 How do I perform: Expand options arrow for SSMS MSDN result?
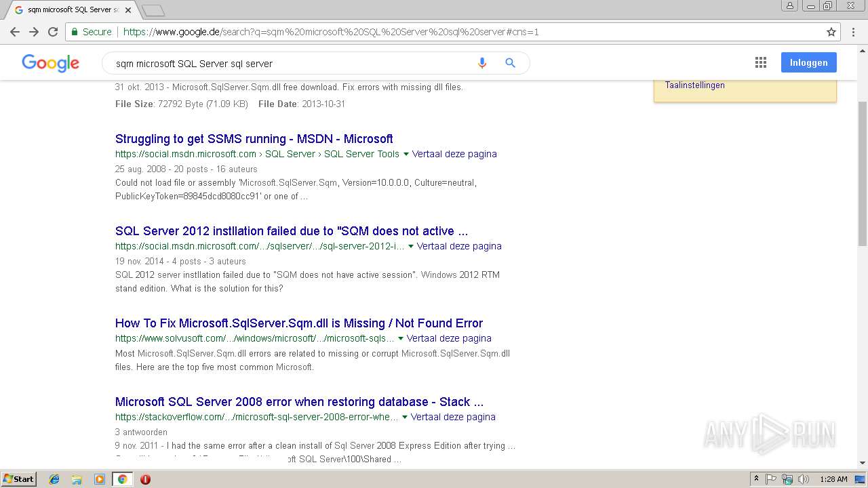[x=406, y=155]
